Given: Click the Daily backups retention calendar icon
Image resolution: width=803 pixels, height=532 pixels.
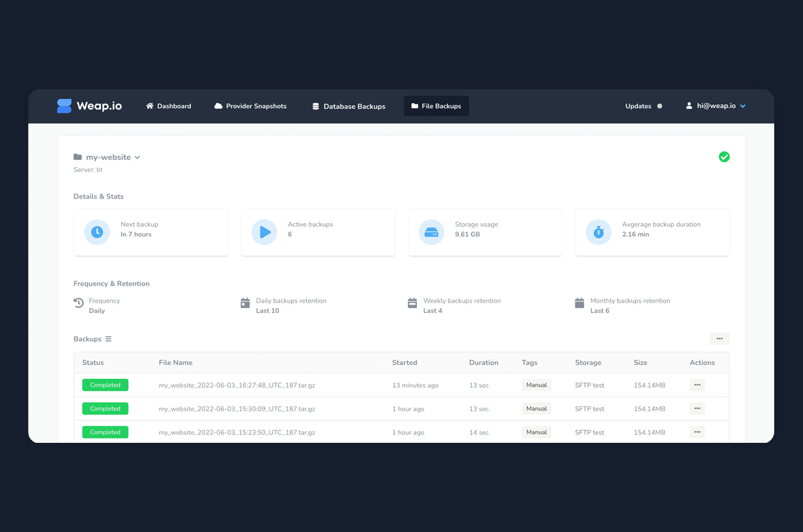Looking at the screenshot, I should click(245, 302).
